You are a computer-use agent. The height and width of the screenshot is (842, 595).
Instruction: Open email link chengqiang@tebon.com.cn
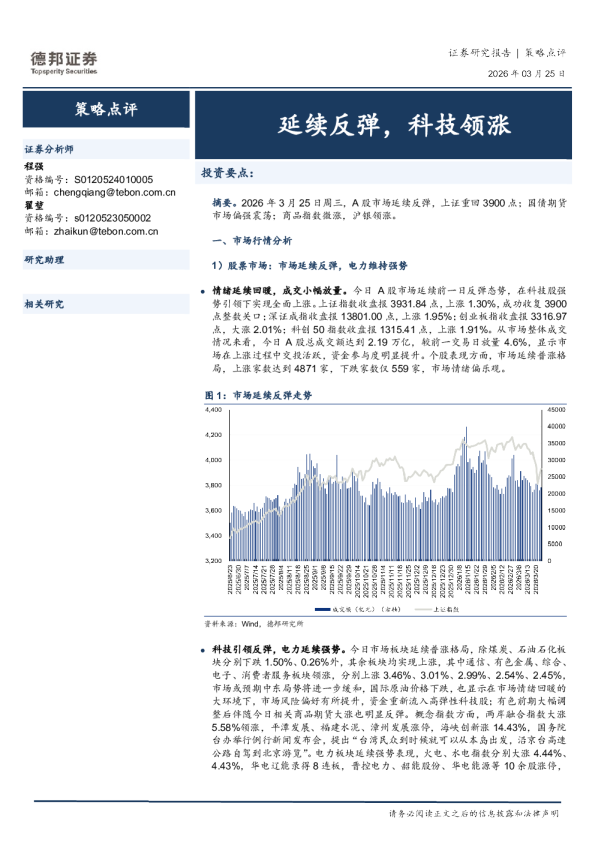click(x=114, y=192)
